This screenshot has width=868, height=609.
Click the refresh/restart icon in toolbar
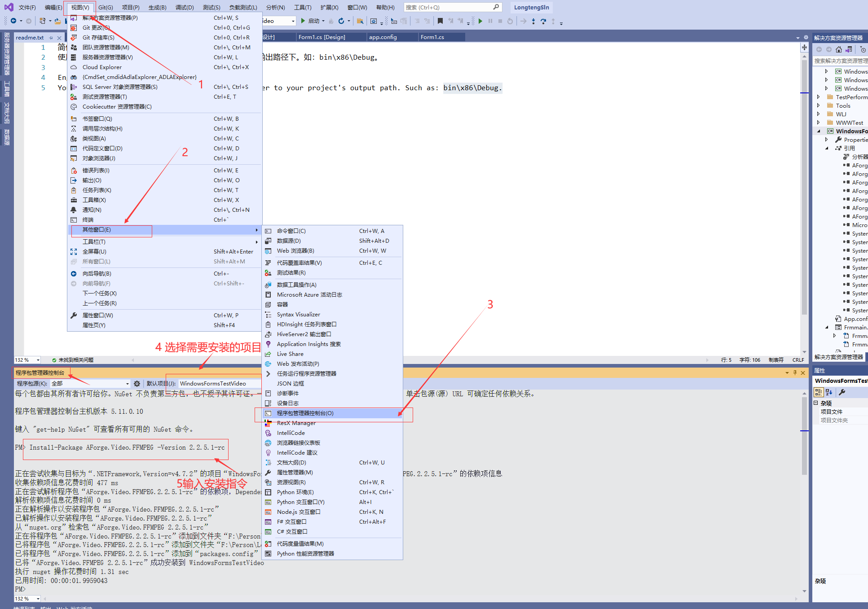point(341,21)
